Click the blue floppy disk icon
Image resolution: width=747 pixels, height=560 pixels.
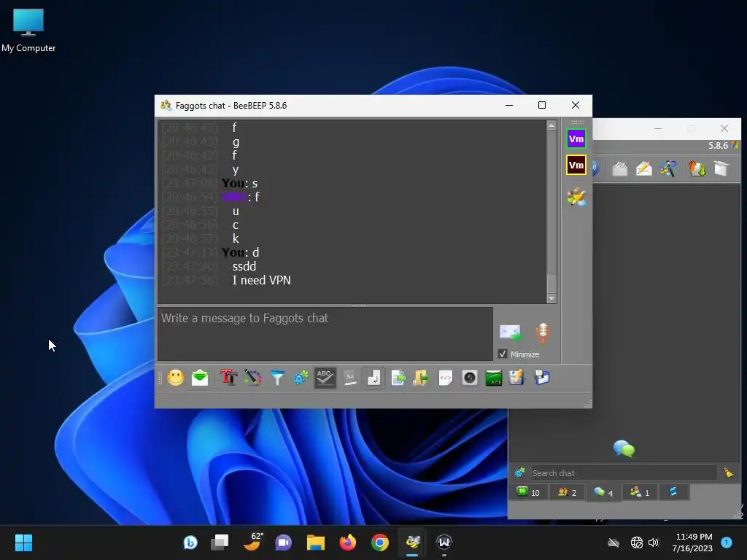542,378
